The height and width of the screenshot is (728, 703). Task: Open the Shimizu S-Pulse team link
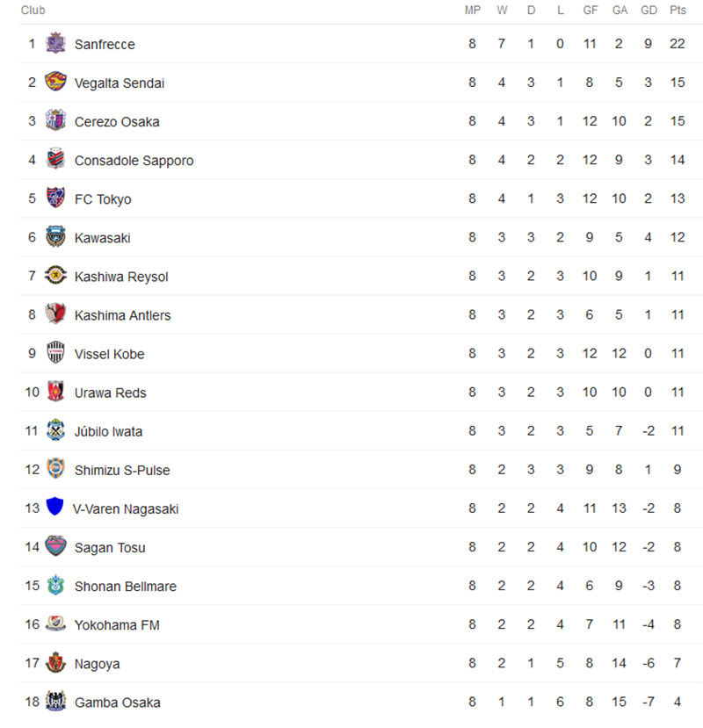tap(122, 470)
